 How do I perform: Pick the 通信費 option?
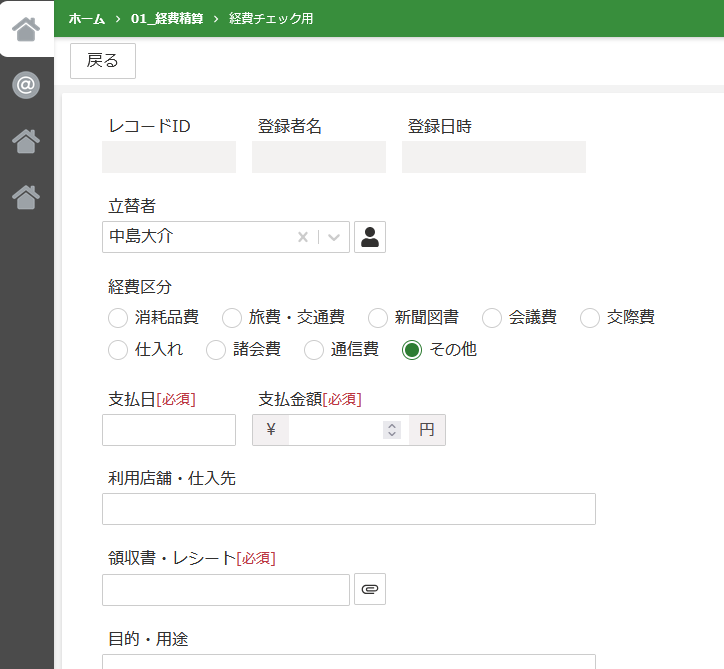click(x=314, y=350)
